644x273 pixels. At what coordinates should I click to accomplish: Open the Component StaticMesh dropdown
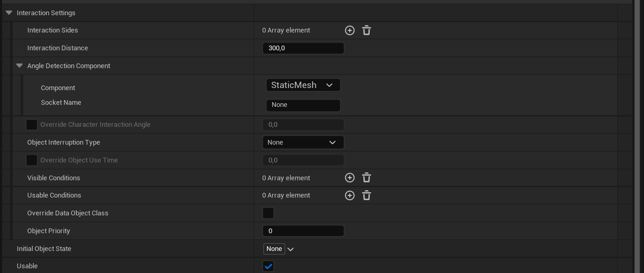pyautogui.click(x=303, y=85)
